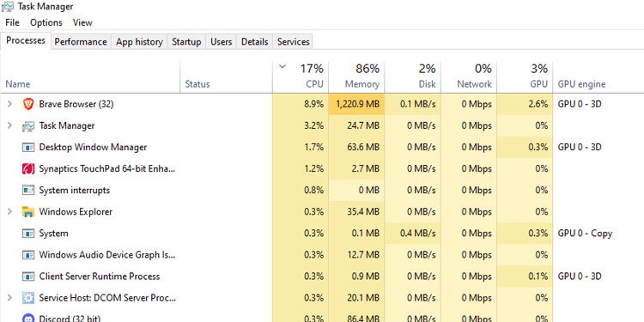644x322 pixels.
Task: Select Client Server Runtime Process name
Action: point(100,276)
